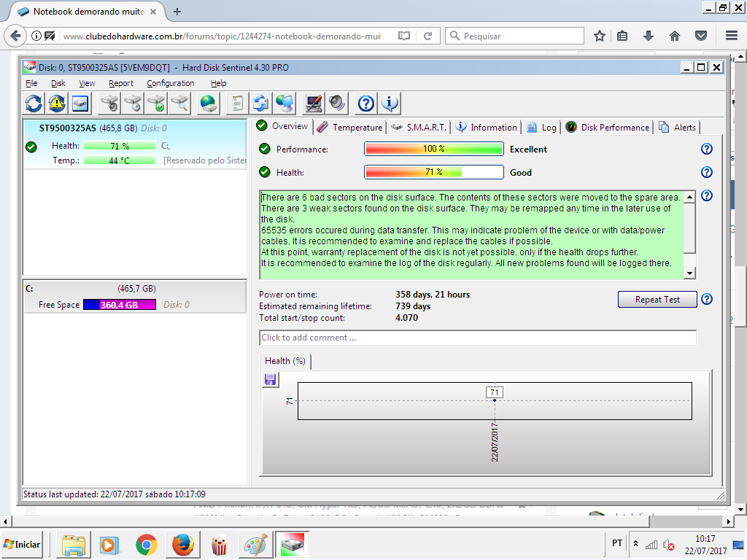This screenshot has width=747, height=560.
Task: Open a new Firefox tab with plus
Action: 177,12
